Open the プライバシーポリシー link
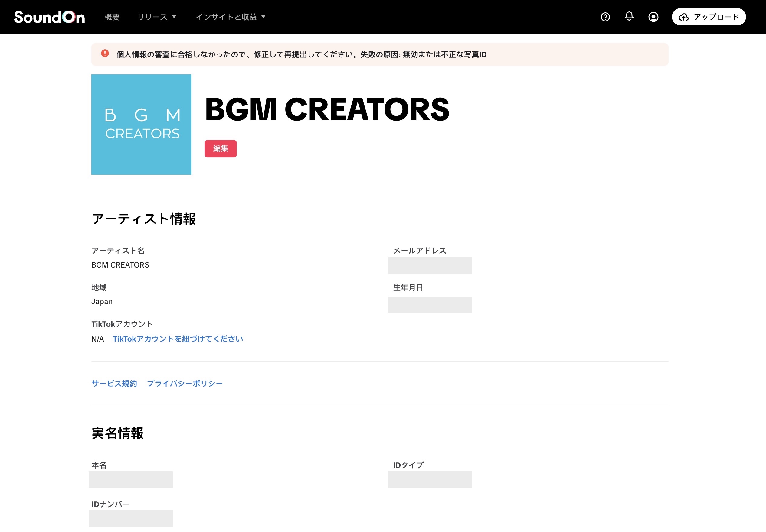The width and height of the screenshot is (766, 532). tap(185, 384)
